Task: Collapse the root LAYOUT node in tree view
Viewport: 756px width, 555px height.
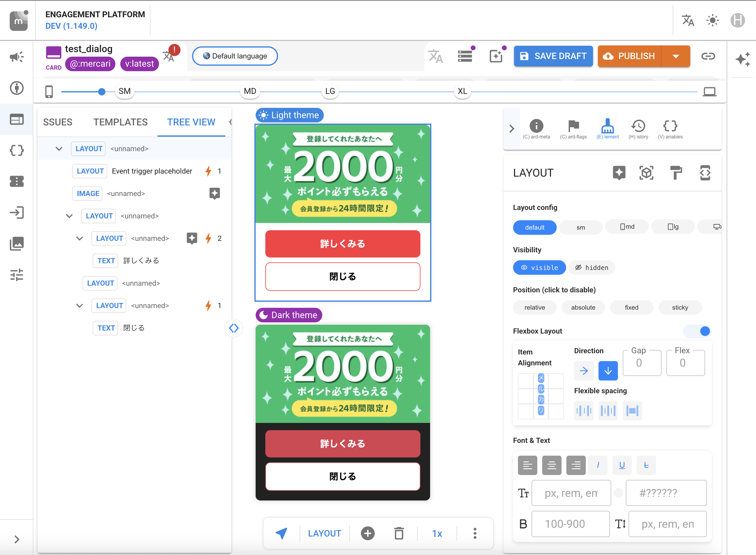Action: tap(59, 149)
